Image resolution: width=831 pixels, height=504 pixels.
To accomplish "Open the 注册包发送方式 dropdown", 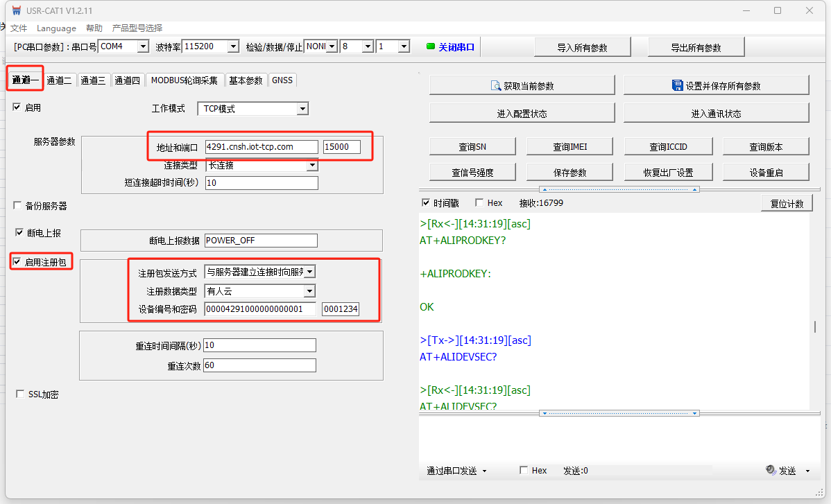I will pos(310,272).
